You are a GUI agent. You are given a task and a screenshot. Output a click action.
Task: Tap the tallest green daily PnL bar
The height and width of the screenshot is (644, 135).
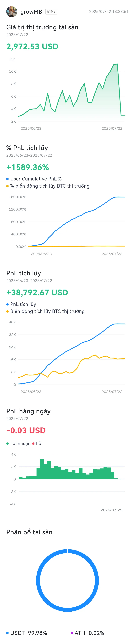42,469
